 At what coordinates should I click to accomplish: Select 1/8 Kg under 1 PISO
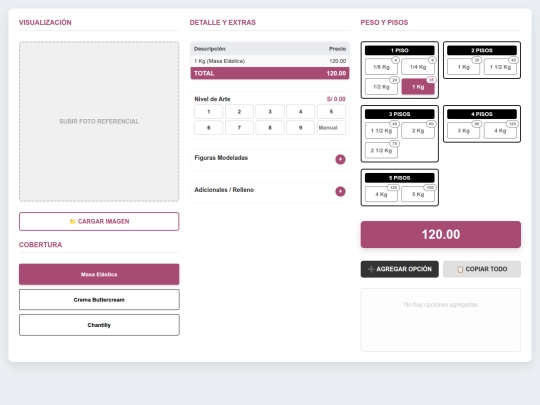pos(381,67)
